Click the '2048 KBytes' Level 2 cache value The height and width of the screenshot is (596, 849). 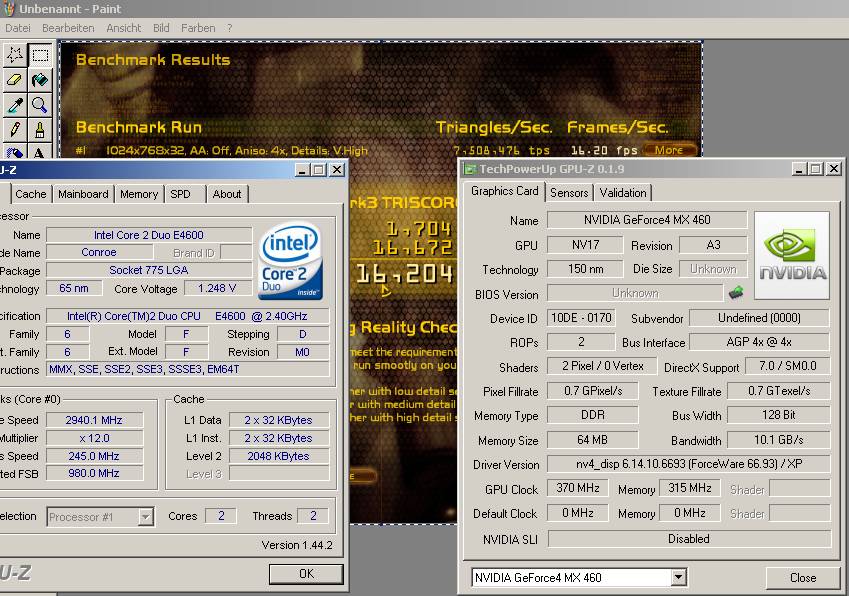(x=279, y=456)
